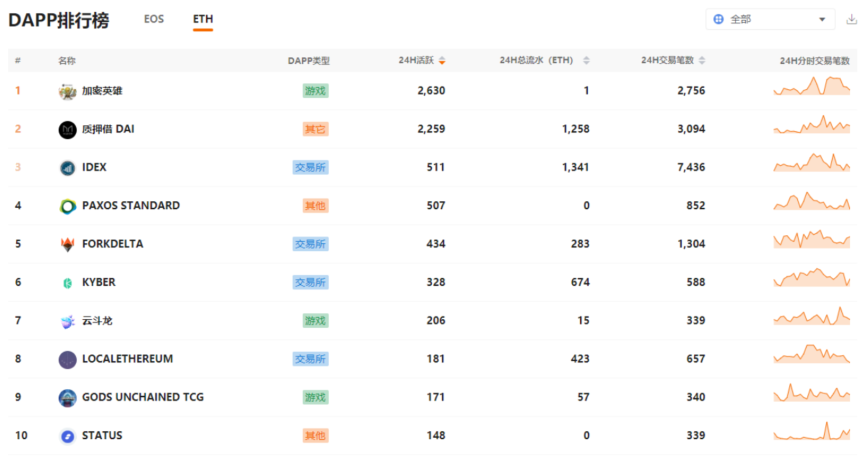This screenshot has width=864, height=462.
Task: Click the 云斗龙 dragon icon
Action: [67, 321]
